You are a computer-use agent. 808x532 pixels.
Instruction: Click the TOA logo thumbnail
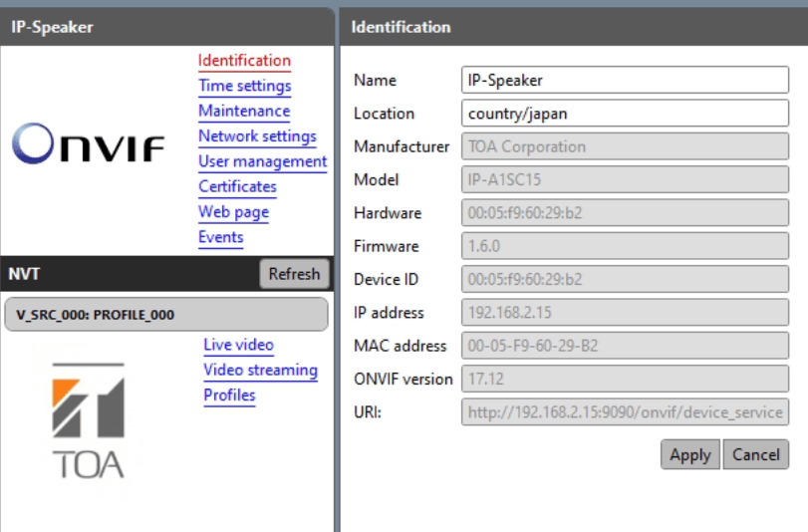89,420
